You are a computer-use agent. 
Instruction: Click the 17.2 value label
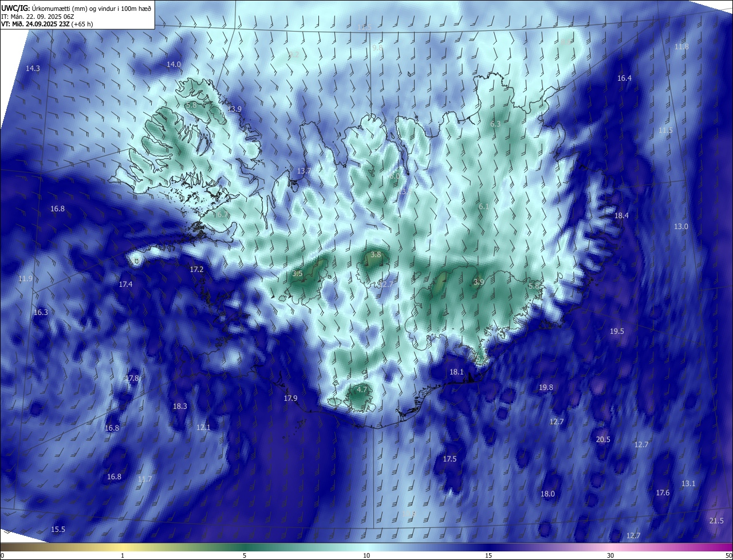coord(196,269)
